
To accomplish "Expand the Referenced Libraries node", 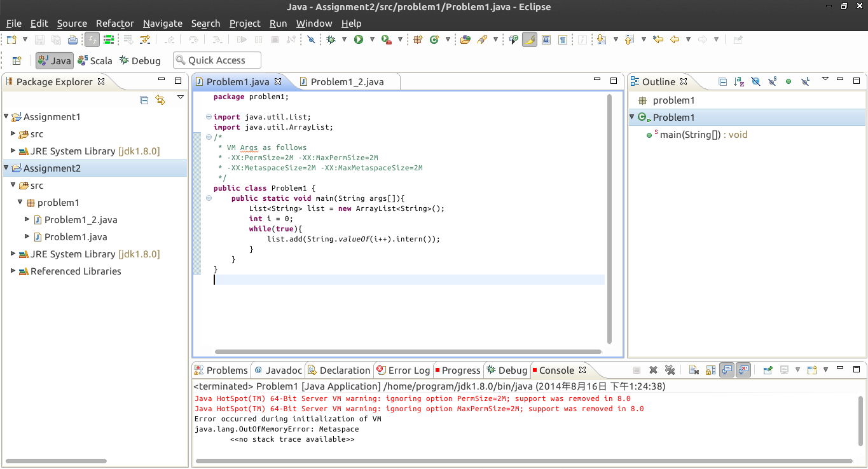I will pyautogui.click(x=13, y=271).
